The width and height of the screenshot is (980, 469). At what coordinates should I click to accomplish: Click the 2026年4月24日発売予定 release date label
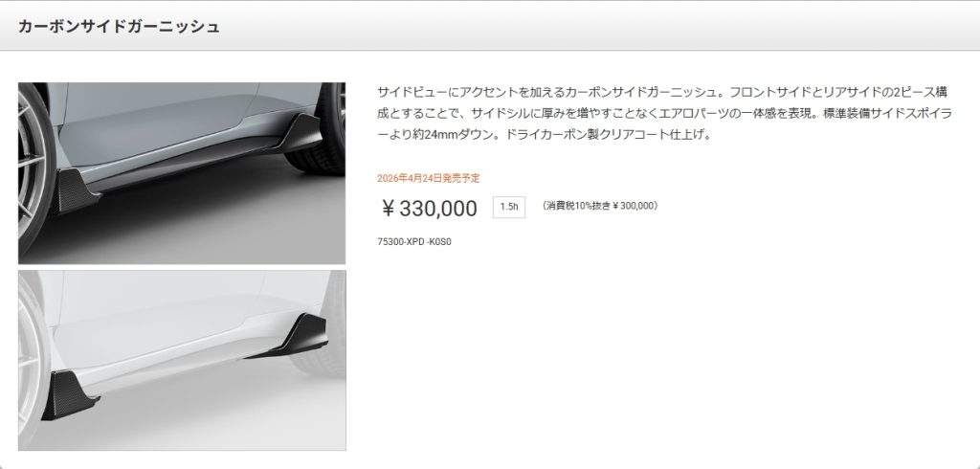(x=429, y=178)
